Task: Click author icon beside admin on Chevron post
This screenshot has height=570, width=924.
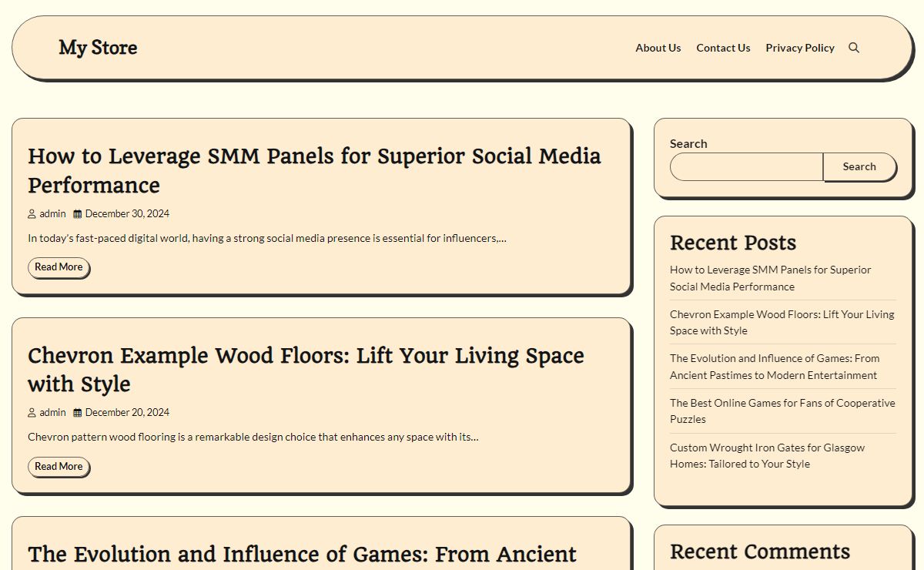Action: (32, 413)
